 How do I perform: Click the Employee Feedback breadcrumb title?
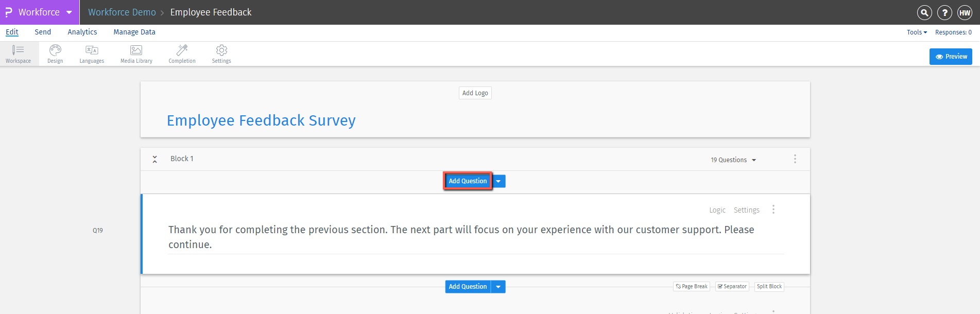click(x=211, y=12)
